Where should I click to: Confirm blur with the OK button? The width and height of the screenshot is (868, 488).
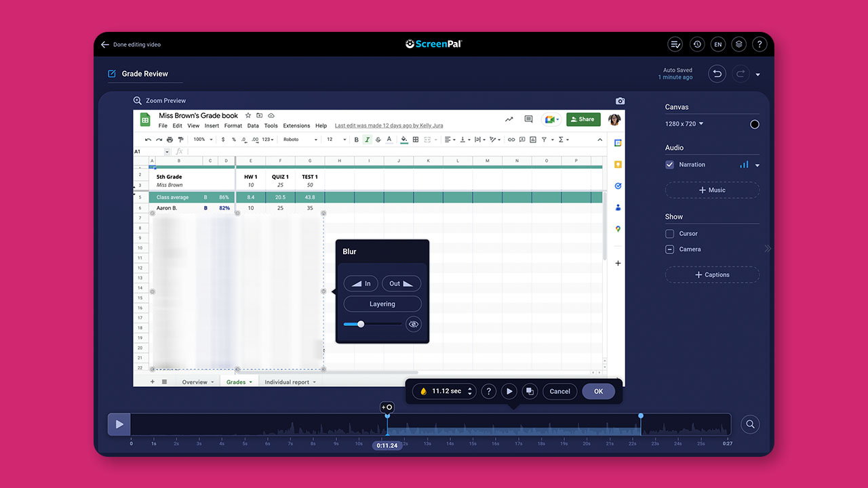coord(598,391)
